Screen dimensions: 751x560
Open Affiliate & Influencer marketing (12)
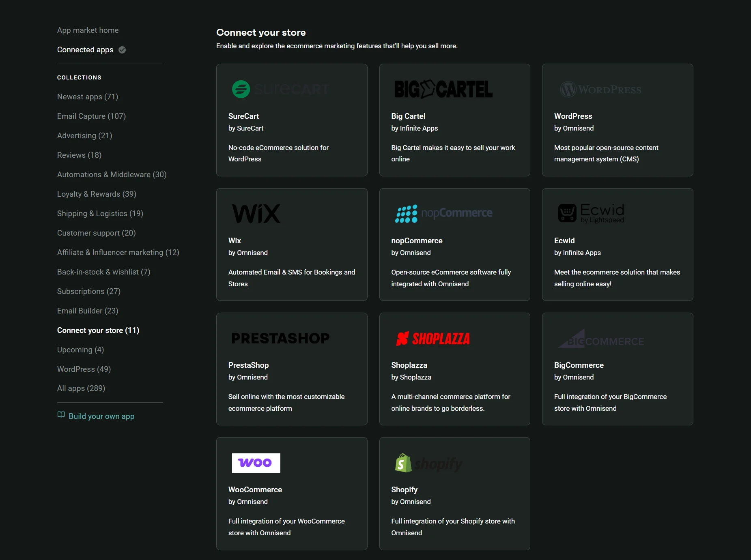[x=118, y=253]
